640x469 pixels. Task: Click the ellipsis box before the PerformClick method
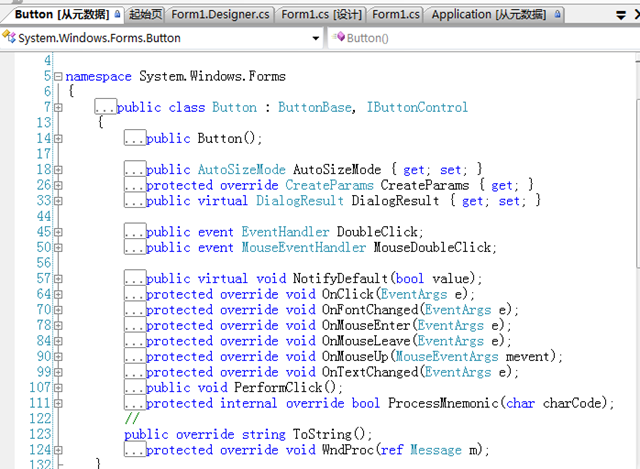point(135,388)
